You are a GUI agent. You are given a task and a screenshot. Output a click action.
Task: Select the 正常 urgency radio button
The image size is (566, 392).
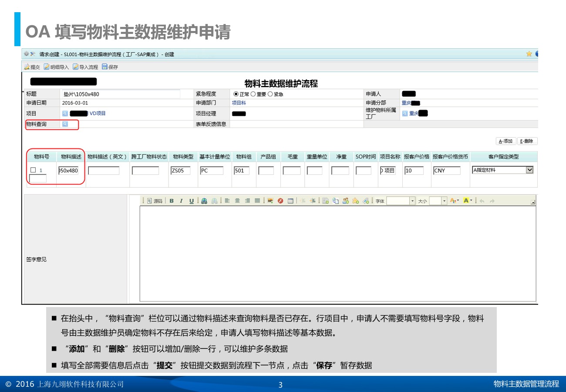tap(236, 94)
